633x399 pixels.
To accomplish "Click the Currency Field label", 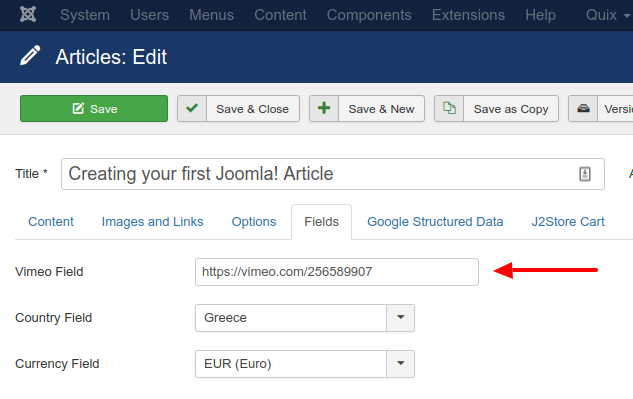I will 57,364.
